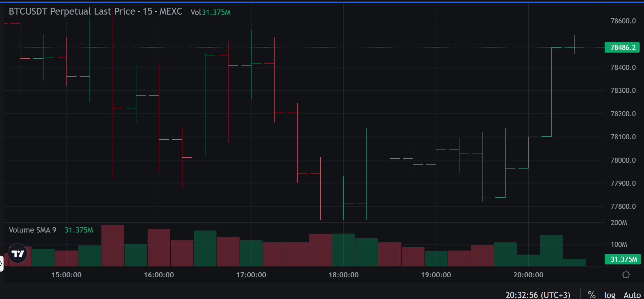Click the Vol 31.375M legend beside MEXC
Screen dimensions: 644x299
pos(210,12)
